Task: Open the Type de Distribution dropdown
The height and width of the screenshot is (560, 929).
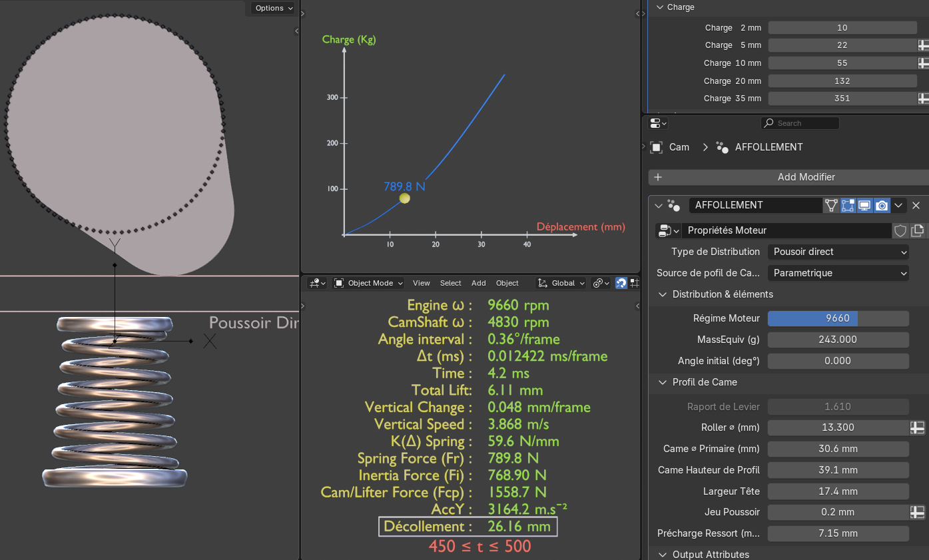Action: [838, 252]
